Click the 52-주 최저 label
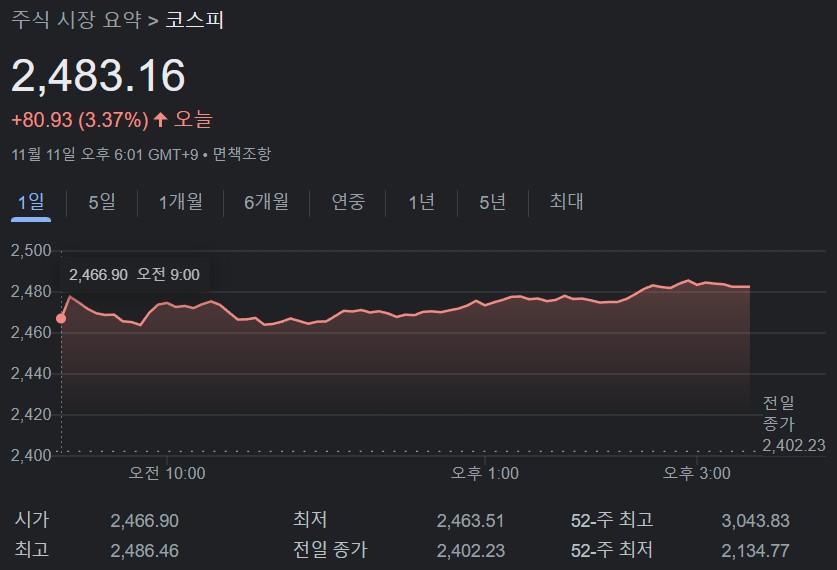The height and width of the screenshot is (570, 837). (612, 550)
